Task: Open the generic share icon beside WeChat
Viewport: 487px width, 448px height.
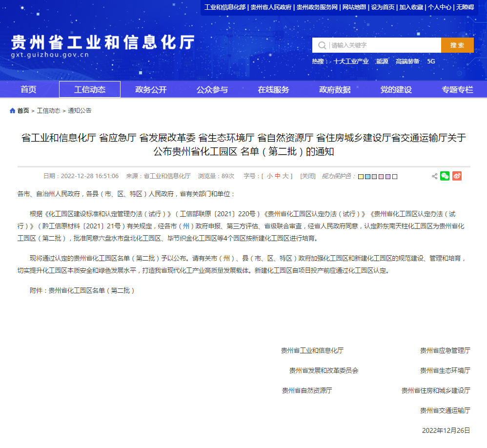Action: click(434, 176)
